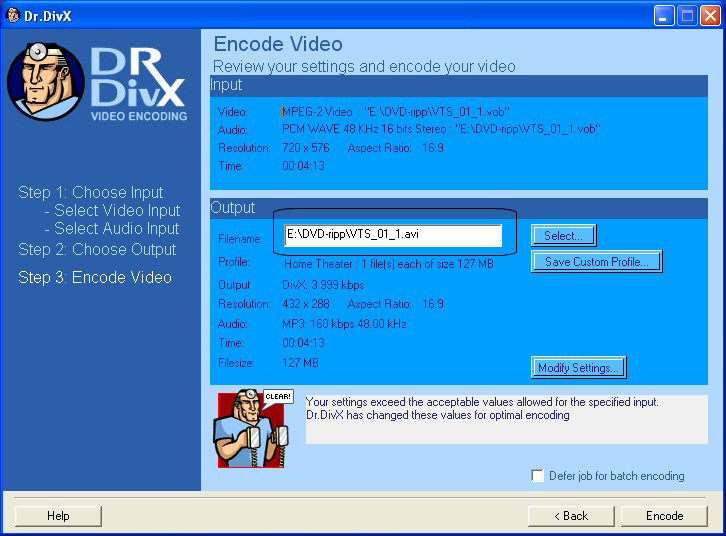The width and height of the screenshot is (726, 536).
Task: Start encoding with the Encode button
Action: (x=664, y=516)
